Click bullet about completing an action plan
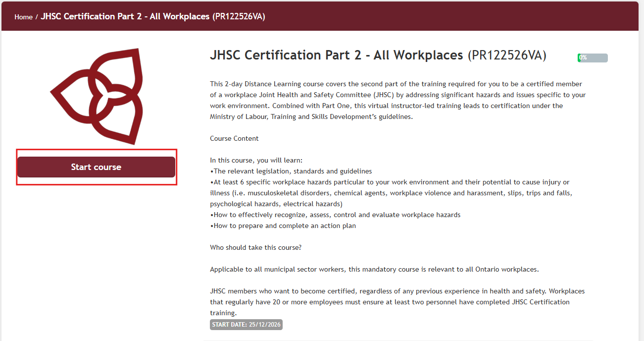This screenshot has height=341, width=644. 283,226
